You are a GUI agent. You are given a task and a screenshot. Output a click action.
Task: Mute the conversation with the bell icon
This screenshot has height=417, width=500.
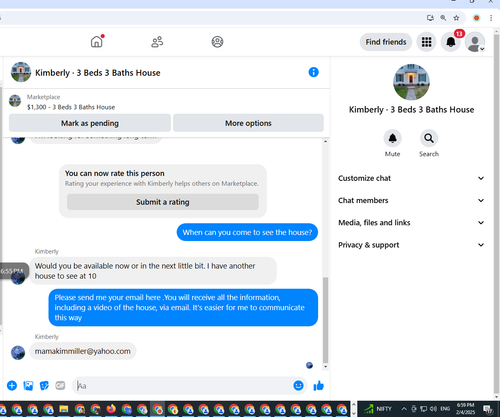coord(392,138)
